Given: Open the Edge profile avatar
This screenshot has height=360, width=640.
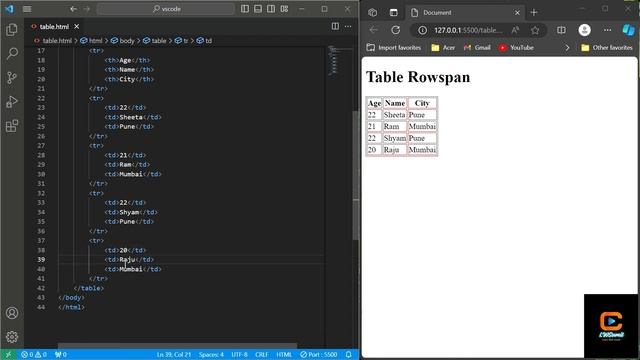Looking at the screenshot, I should click(x=584, y=30).
